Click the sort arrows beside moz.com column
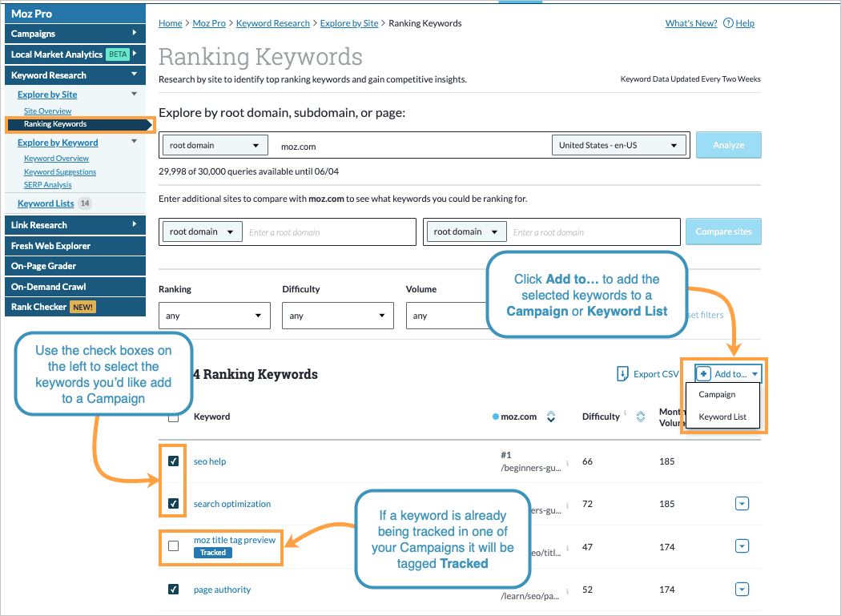 tap(550, 417)
